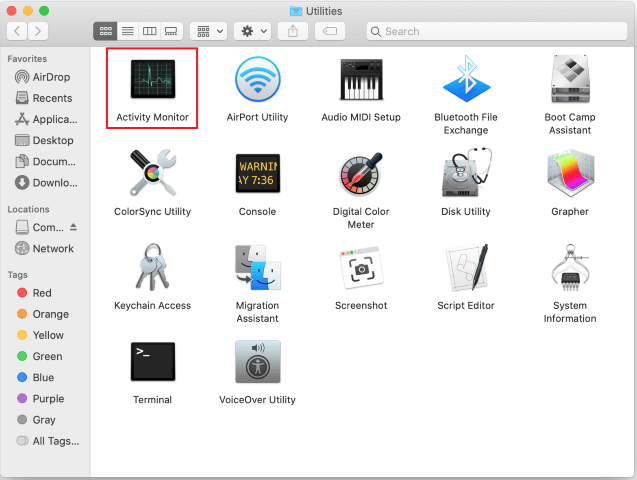Select the Digital Color Meter icon
Image resolution: width=637 pixels, height=480 pixels.
(361, 174)
